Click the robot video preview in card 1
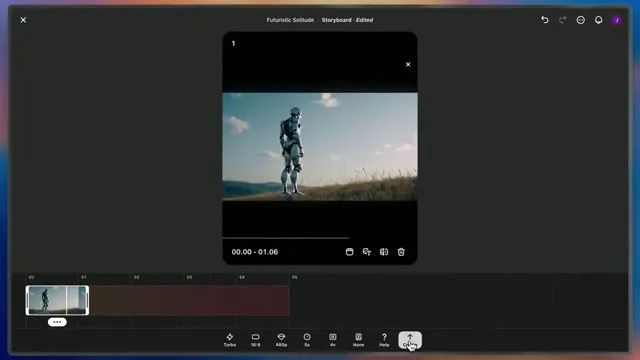The width and height of the screenshot is (640, 360). [320, 147]
